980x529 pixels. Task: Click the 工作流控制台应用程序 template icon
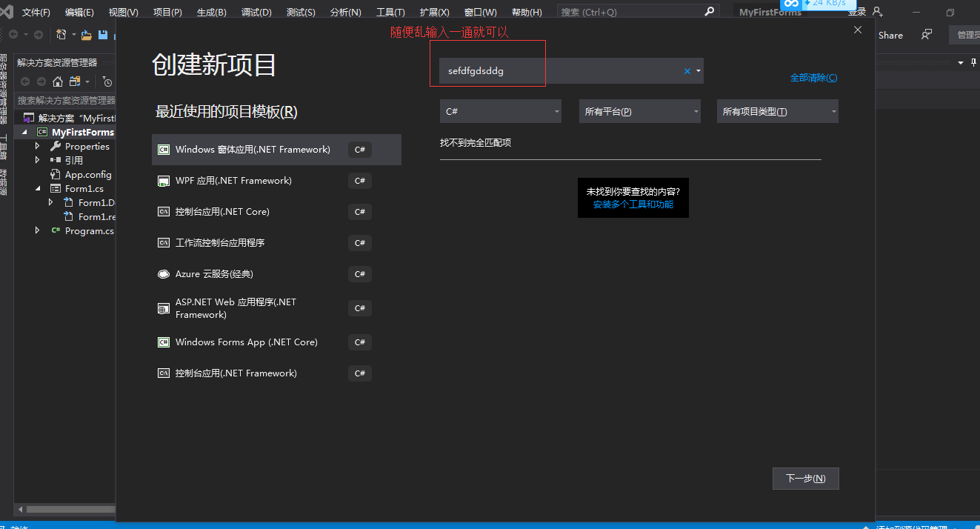tap(164, 243)
